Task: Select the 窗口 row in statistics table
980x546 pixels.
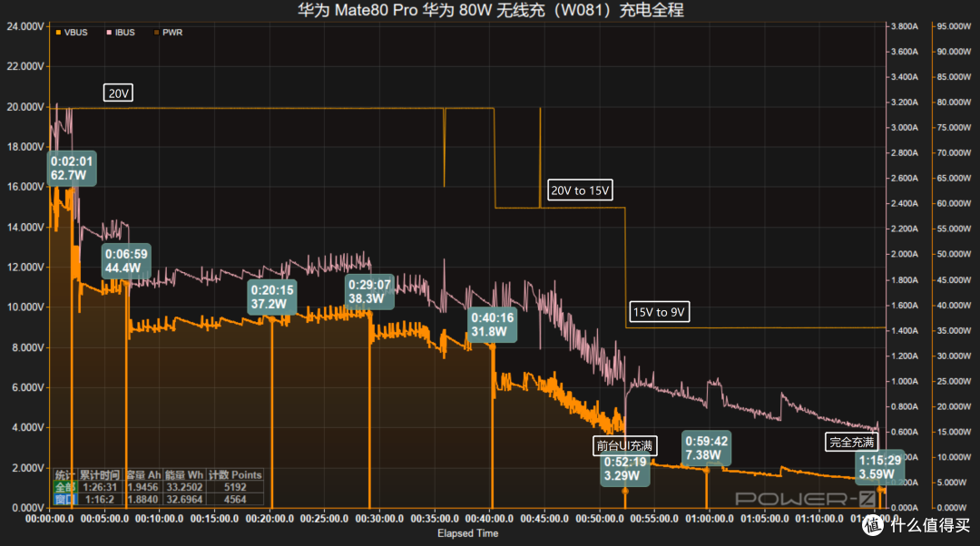Action: (x=158, y=499)
